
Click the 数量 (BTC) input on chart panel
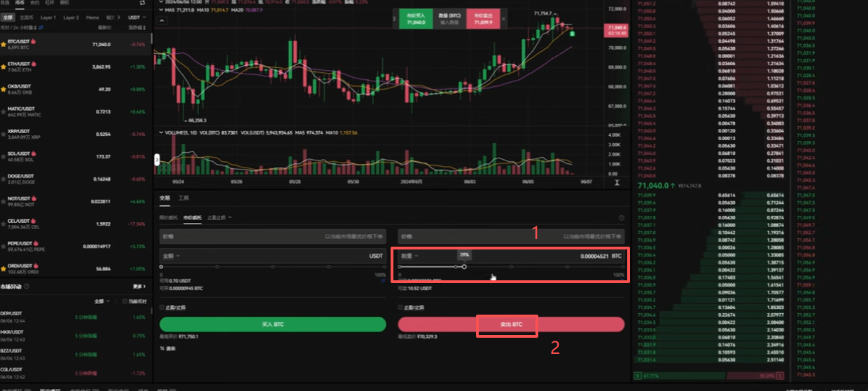449,19
